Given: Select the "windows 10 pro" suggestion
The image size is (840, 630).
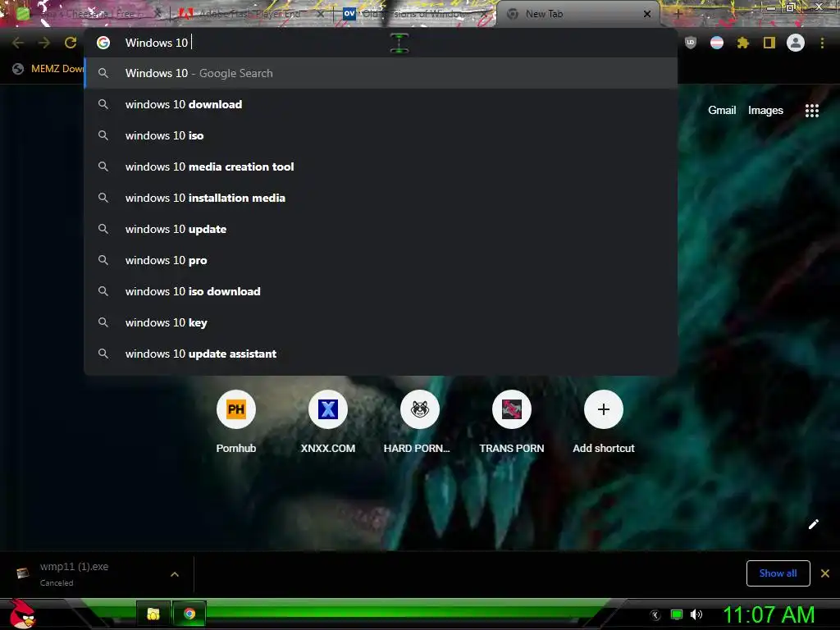Looking at the screenshot, I should (381, 260).
